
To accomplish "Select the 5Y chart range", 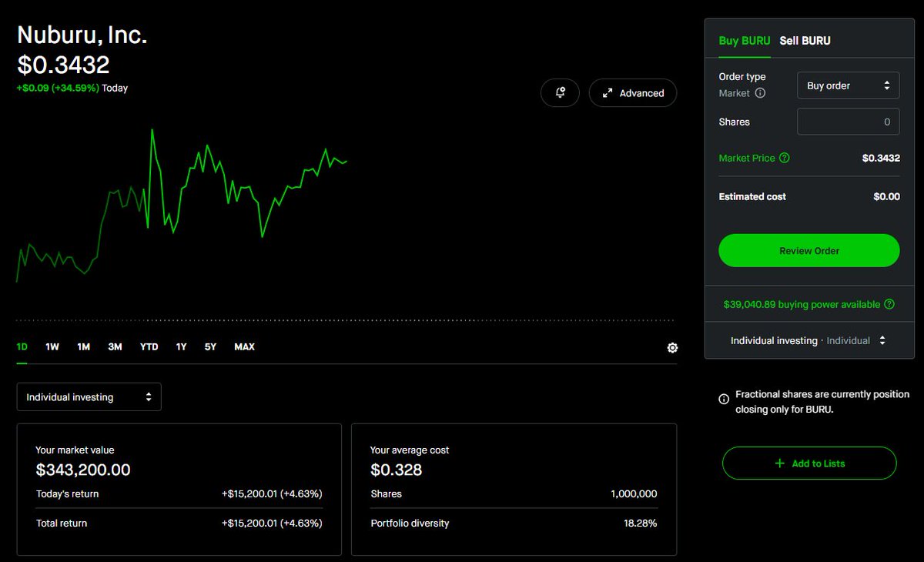I will [210, 347].
